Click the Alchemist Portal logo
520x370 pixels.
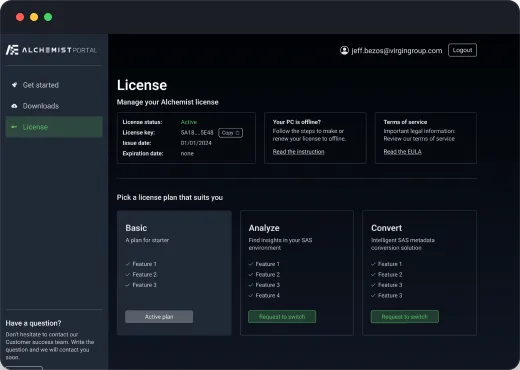coord(51,50)
